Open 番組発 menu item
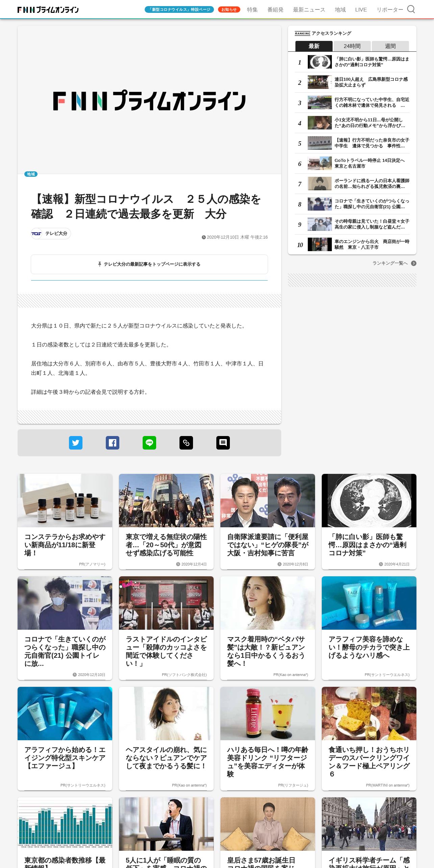This screenshot has width=434, height=868. tap(275, 9)
